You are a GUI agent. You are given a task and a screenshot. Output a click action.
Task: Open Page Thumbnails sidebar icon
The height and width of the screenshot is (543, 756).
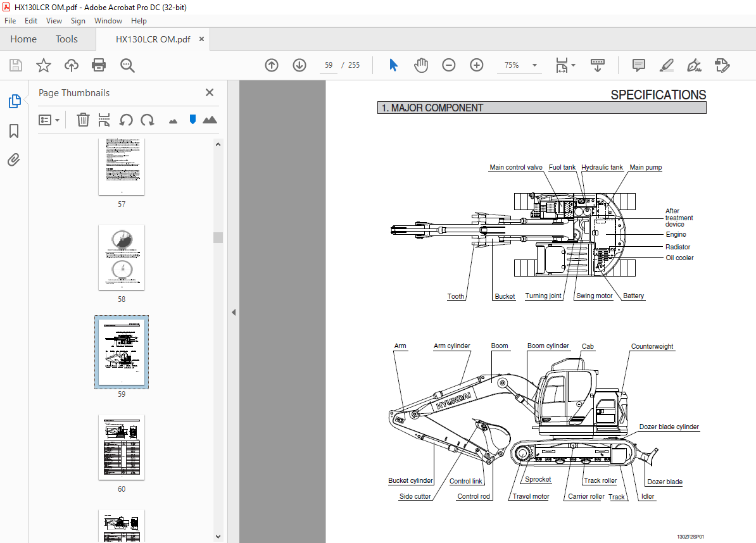pos(15,101)
